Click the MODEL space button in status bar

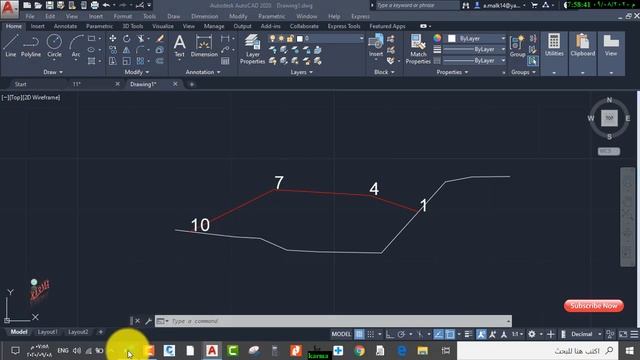(x=341, y=334)
